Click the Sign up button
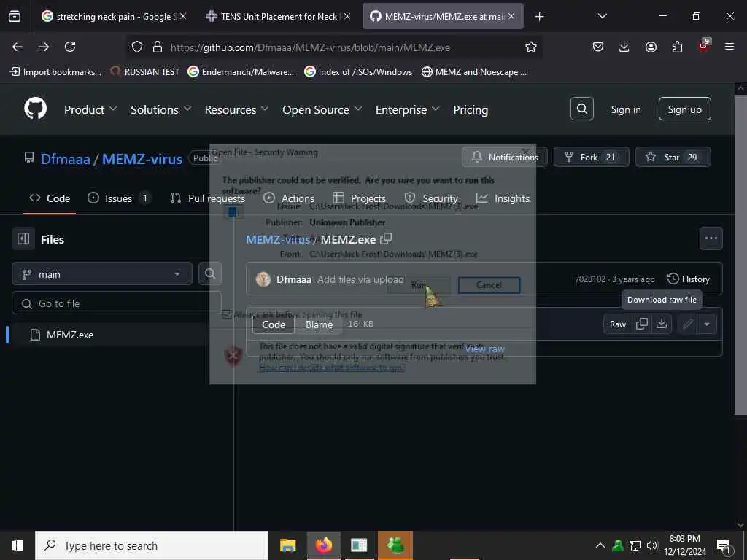 (x=684, y=109)
